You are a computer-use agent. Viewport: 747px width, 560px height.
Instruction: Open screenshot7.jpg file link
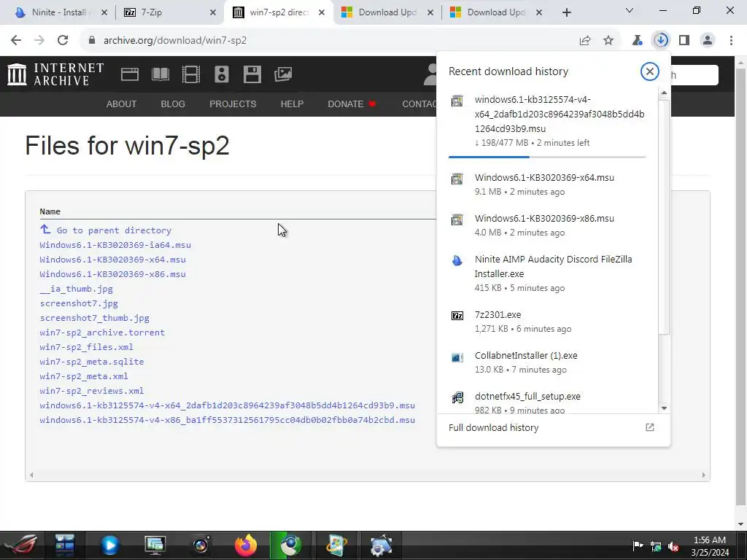79,303
